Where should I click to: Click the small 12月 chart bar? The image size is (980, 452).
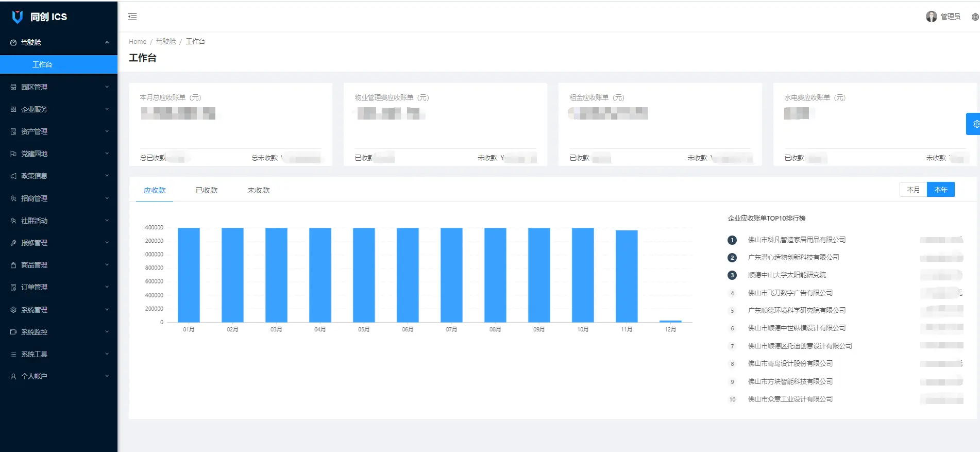click(x=670, y=321)
